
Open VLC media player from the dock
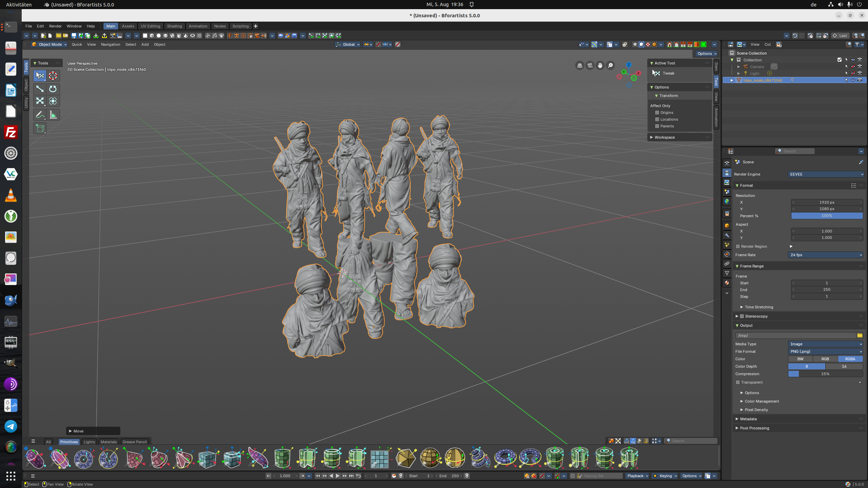pyautogui.click(x=11, y=195)
